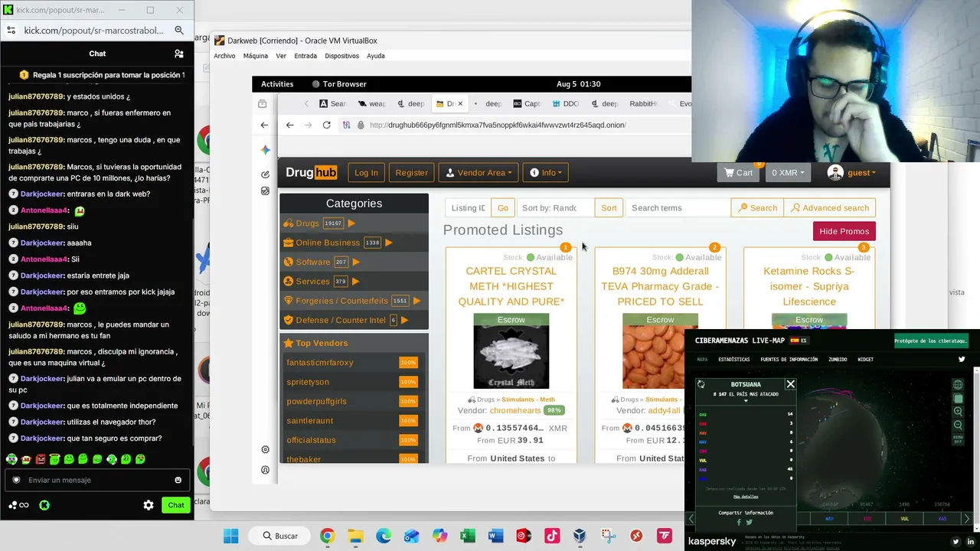Open the Info dropdown menu
Viewport: 980px width, 551px height.
coord(546,173)
